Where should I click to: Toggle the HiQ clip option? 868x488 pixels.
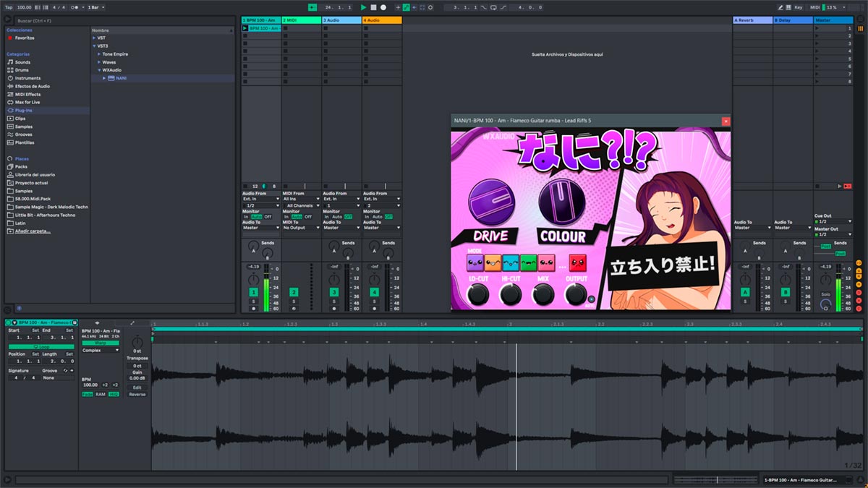tap(114, 394)
